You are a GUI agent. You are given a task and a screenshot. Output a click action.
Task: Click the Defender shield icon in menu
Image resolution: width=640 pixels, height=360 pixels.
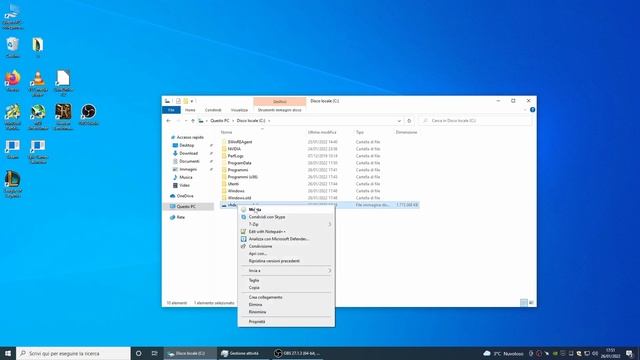tap(244, 239)
